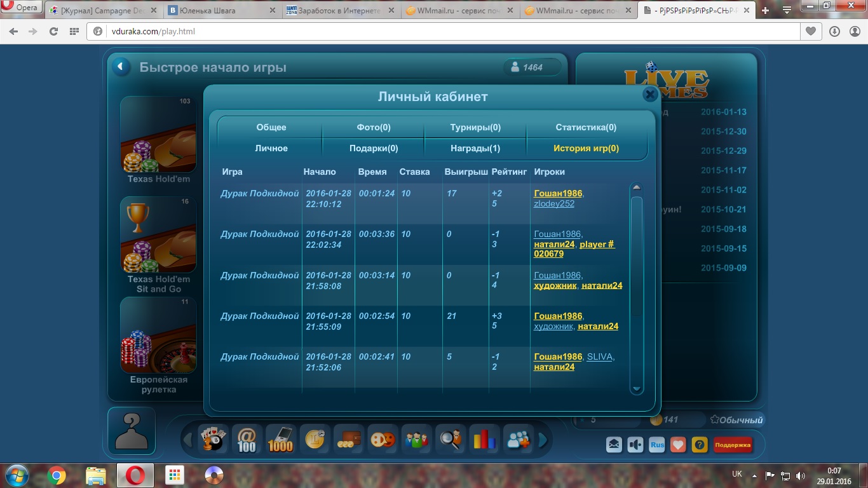Click the address bar vduraka.com/play.html
868x488 pixels.
pyautogui.click(x=445, y=31)
